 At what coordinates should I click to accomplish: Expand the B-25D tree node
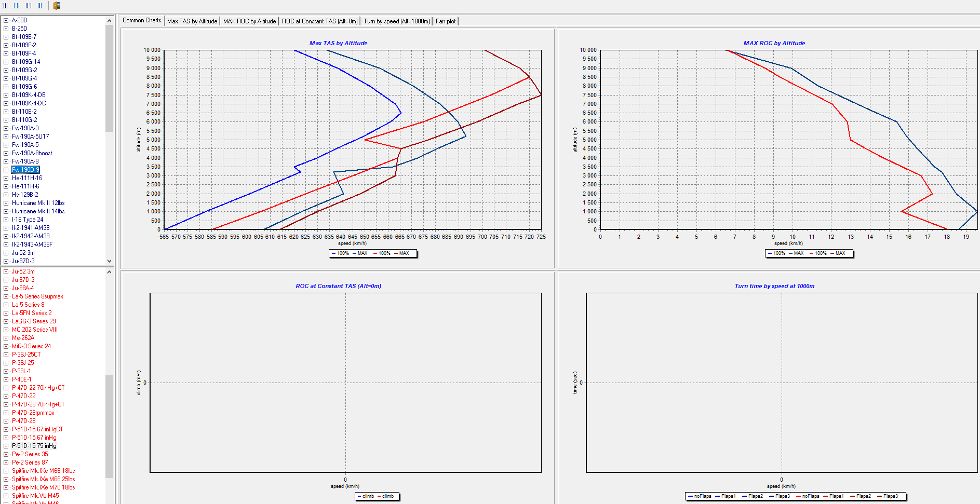click(6, 29)
